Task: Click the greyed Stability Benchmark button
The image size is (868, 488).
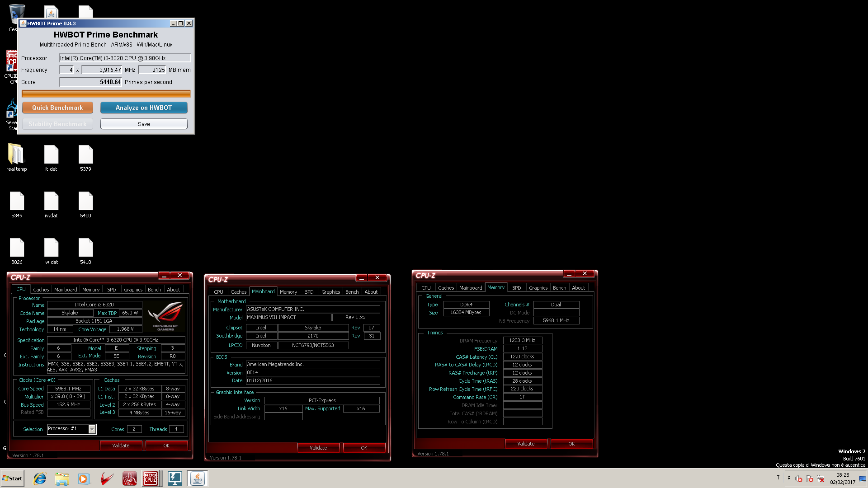Action: pyautogui.click(x=57, y=124)
